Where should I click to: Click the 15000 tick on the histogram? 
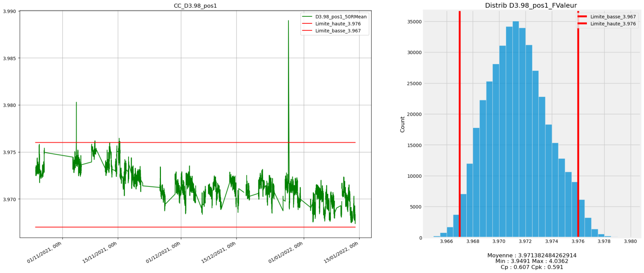[x=414, y=145]
